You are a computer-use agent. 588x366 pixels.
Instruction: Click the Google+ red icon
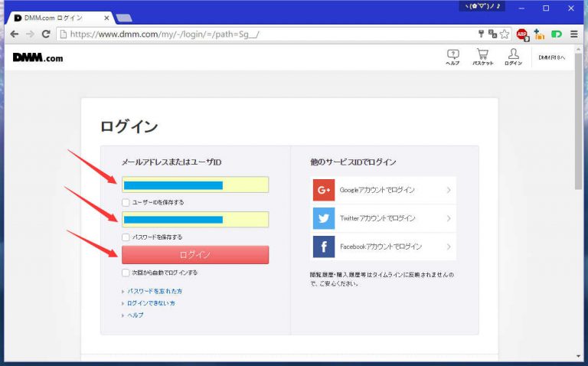pyautogui.click(x=324, y=190)
